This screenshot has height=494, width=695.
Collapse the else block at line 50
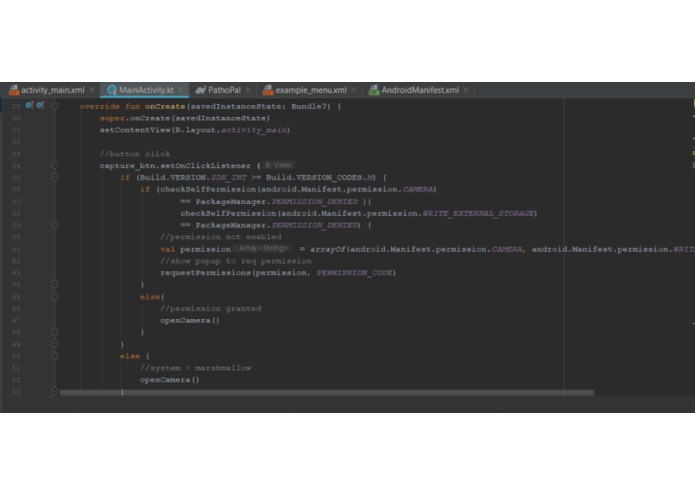55,355
